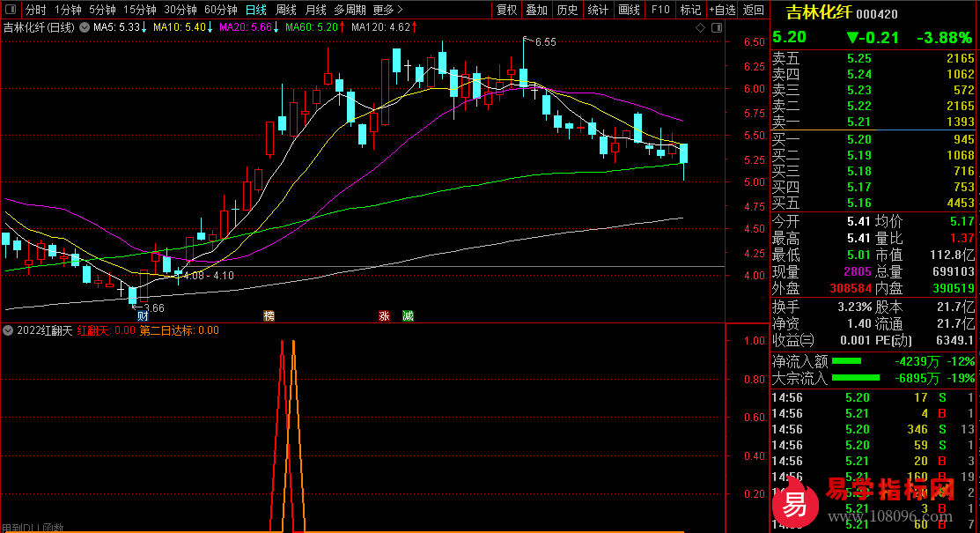Click the 卖三 5.23 order row
Screen dimensions: 980x533
(873, 90)
